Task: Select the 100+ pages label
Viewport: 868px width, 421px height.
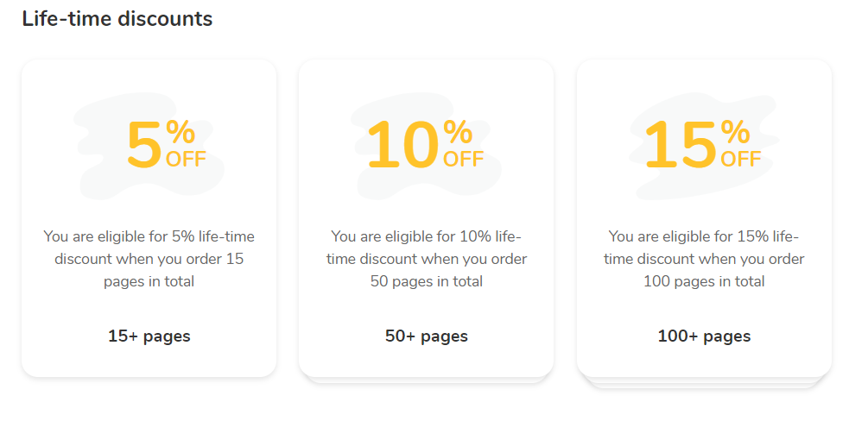Action: [704, 336]
